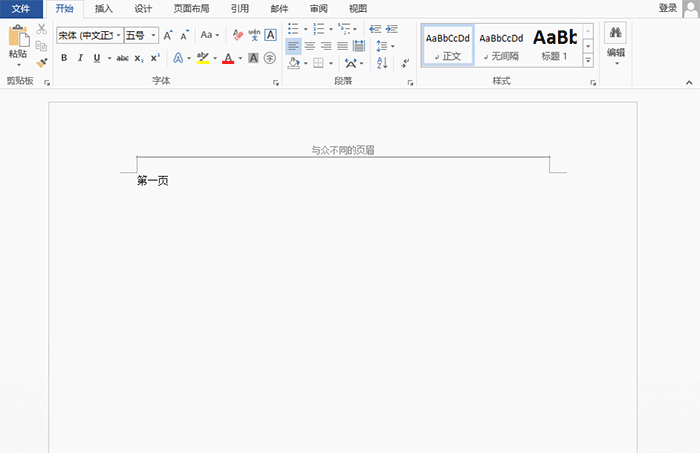The height and width of the screenshot is (453, 700).
Task: Apply red font color
Action: (228, 58)
